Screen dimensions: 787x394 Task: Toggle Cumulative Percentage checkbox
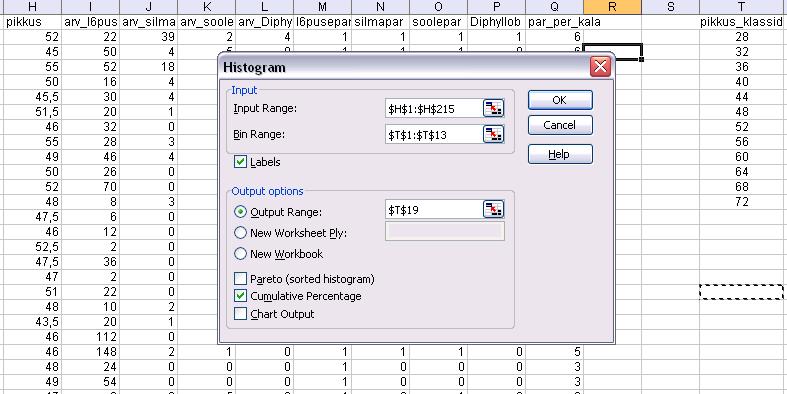pos(241,296)
